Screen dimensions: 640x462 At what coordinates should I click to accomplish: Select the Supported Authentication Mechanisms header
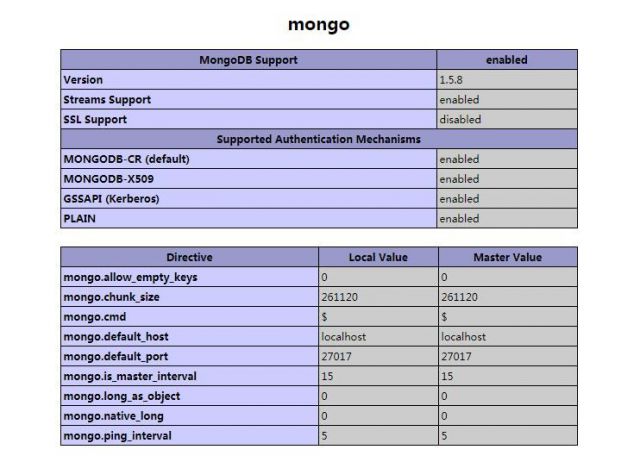319,139
